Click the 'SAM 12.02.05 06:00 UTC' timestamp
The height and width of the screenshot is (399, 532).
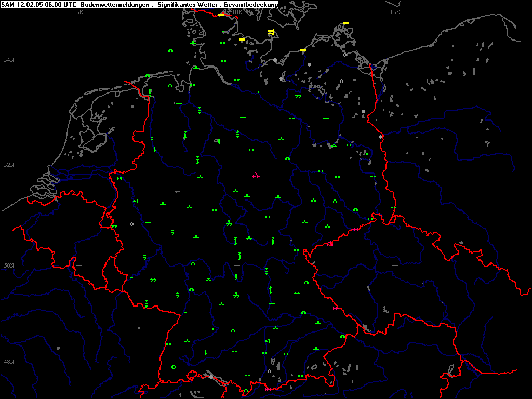[x=40, y=5]
